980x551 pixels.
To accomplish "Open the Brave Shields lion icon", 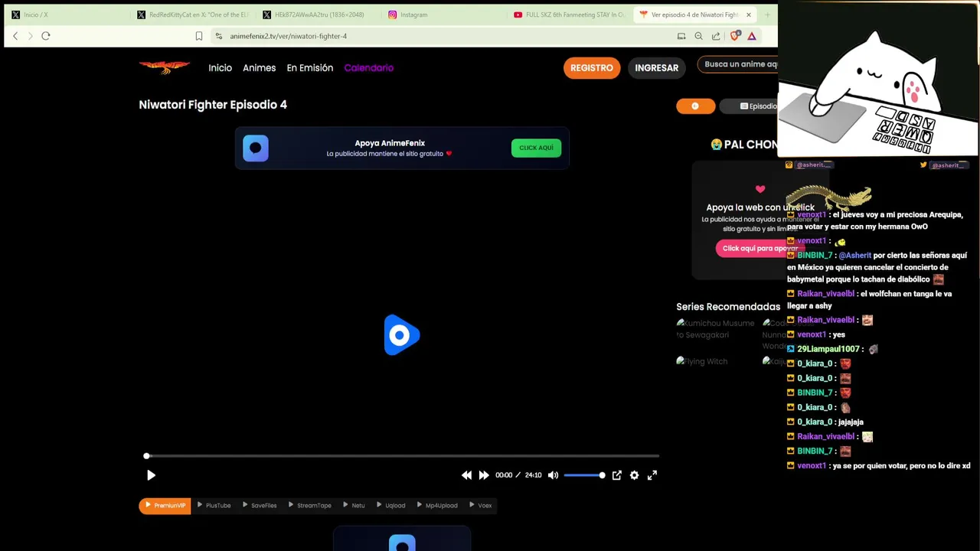I will (735, 36).
